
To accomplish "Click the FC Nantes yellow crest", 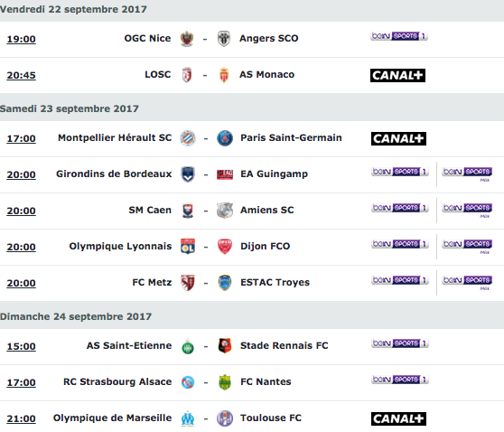I will point(225,382).
